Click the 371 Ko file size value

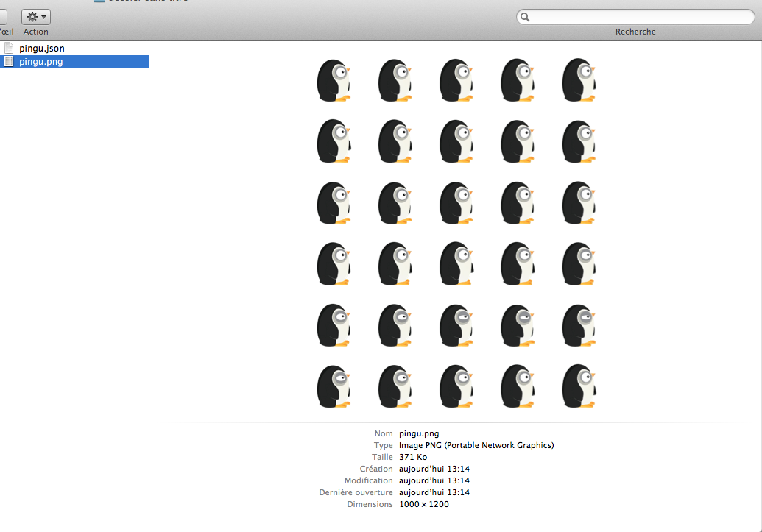click(413, 457)
